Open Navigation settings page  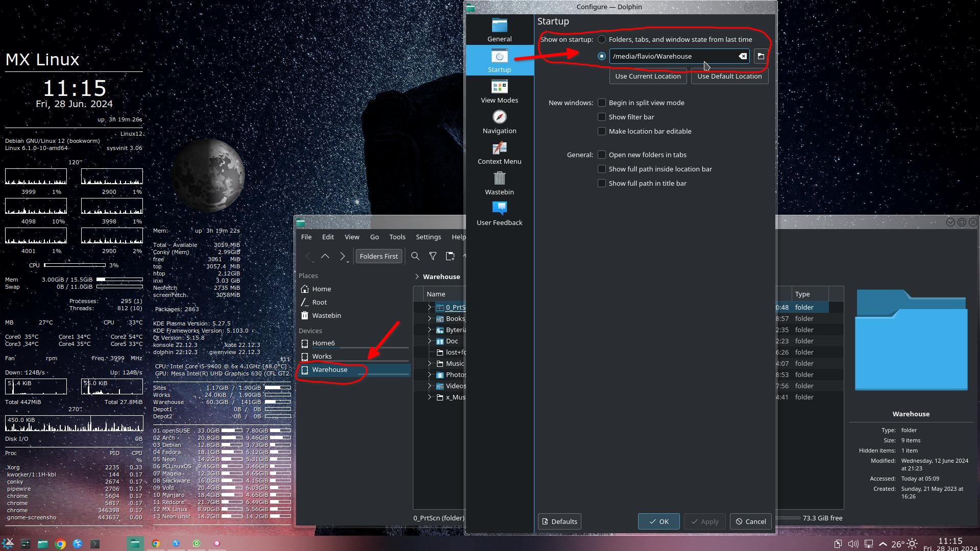pos(499,122)
